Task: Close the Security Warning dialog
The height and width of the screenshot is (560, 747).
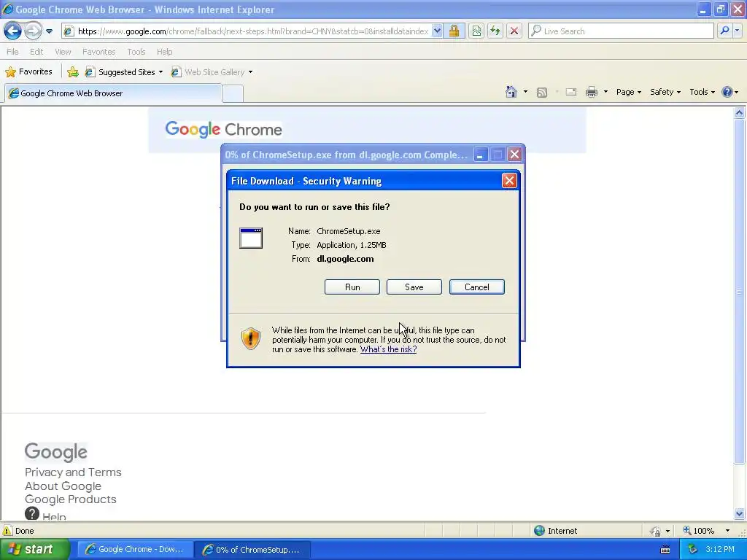Action: (x=509, y=181)
